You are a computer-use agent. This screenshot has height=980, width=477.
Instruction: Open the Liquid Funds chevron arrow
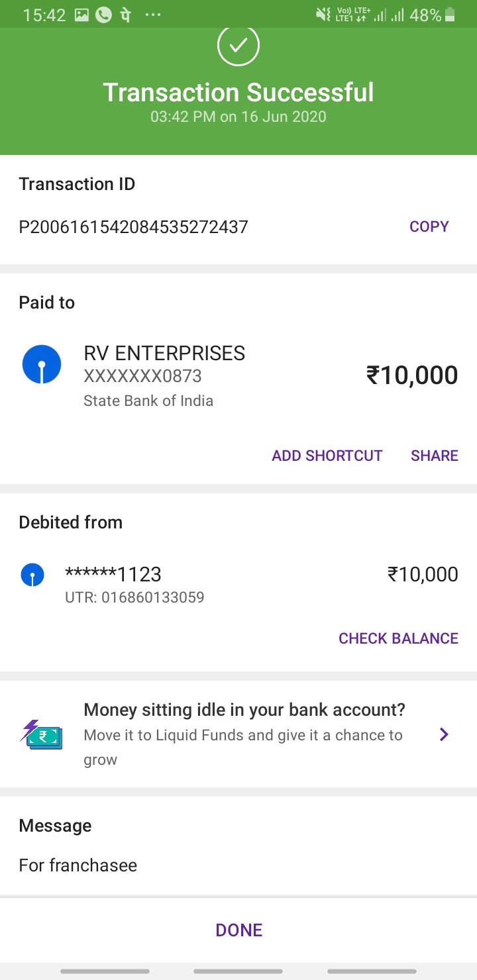445,734
